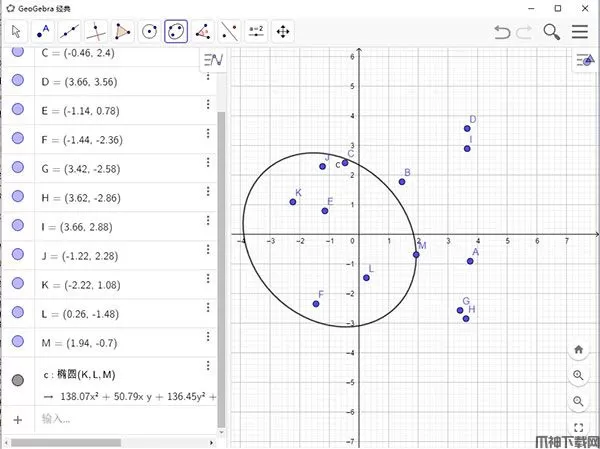
Task: Open the main hamburger menu
Action: 580,32
